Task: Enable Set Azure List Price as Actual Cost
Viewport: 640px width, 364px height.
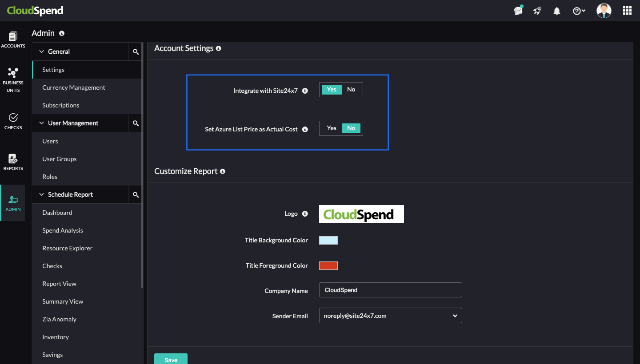Action: (x=331, y=128)
